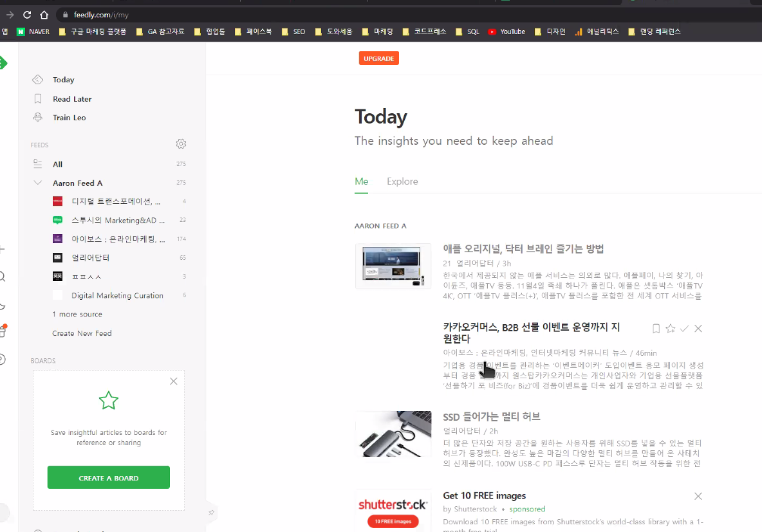Click the orange UPGRADE button
Viewport: 762px width, 532px height.
(x=378, y=59)
